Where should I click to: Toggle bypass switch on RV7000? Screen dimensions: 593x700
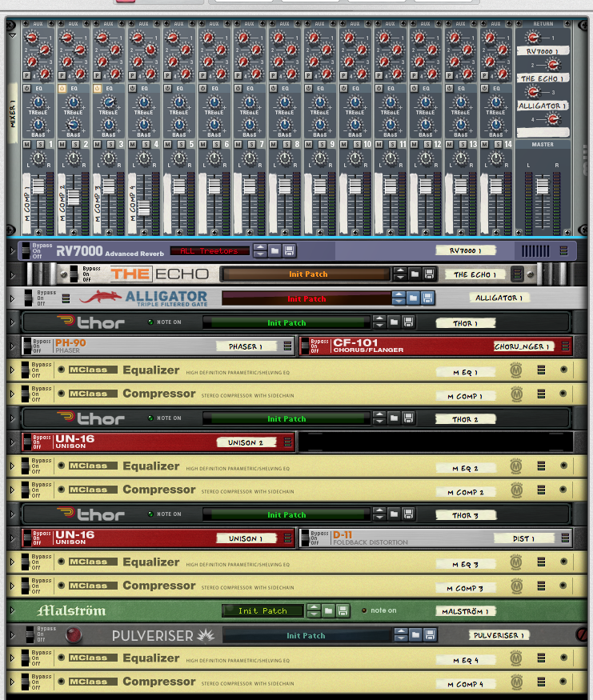click(x=26, y=251)
